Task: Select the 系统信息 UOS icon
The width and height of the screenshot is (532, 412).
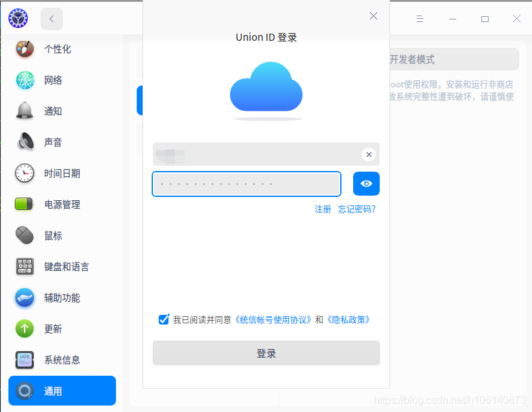Action: (25, 360)
